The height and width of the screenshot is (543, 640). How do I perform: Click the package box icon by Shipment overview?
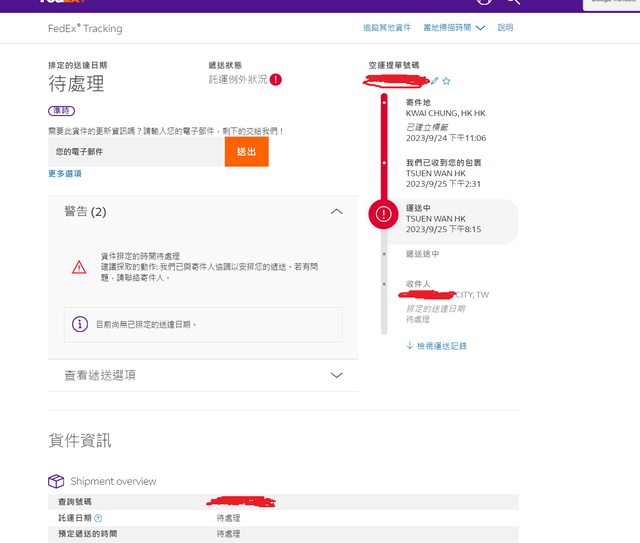click(56, 481)
